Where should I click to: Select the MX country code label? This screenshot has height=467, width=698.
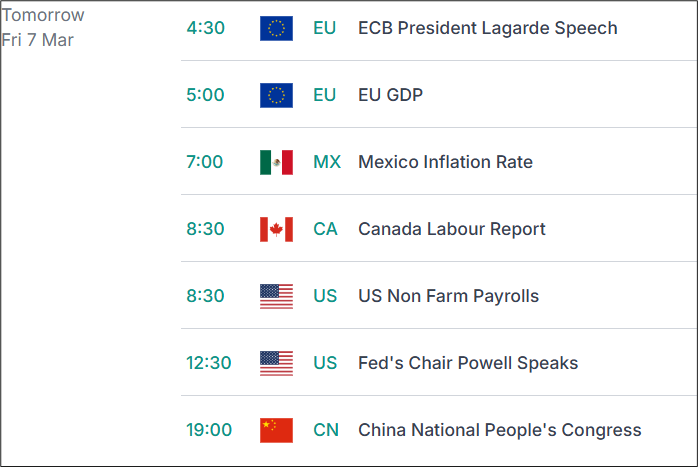(327, 162)
